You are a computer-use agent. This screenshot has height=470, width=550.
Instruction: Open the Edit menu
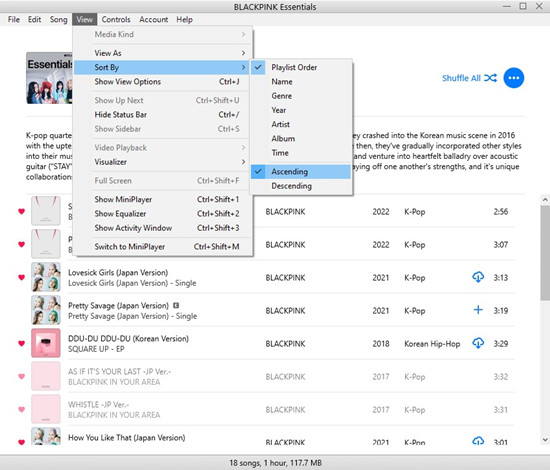coord(34,20)
